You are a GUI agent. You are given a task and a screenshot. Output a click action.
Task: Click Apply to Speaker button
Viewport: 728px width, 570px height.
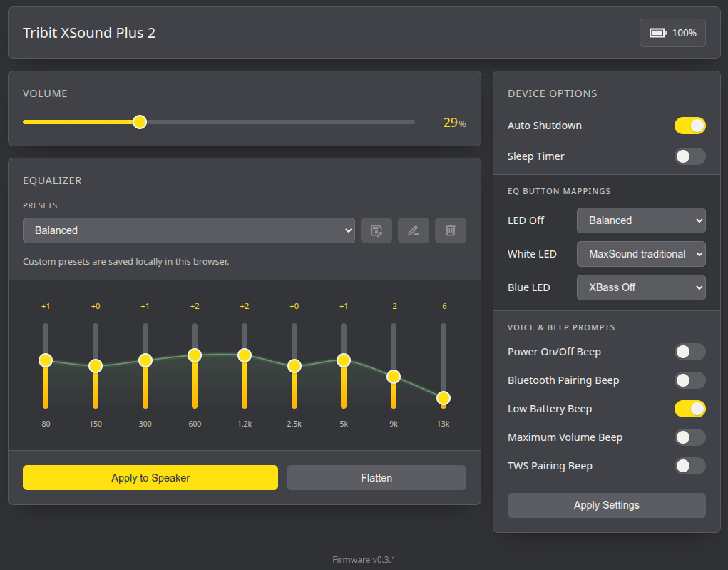tap(150, 477)
